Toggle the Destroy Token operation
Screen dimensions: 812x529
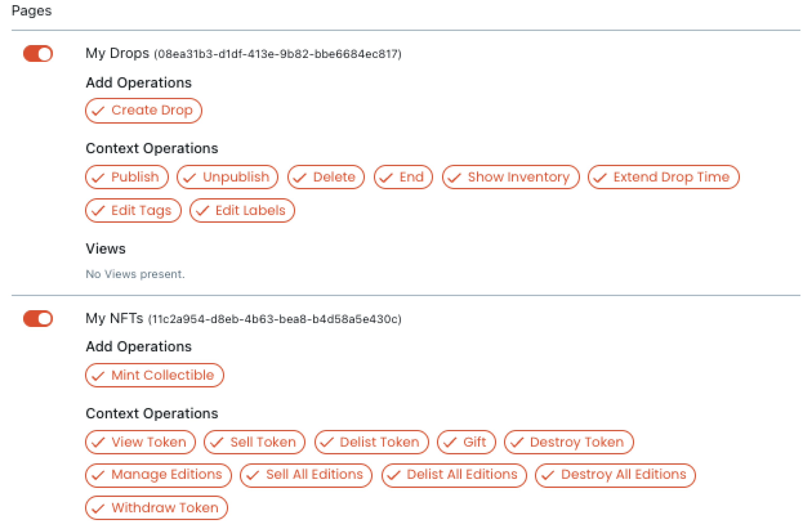click(x=569, y=442)
